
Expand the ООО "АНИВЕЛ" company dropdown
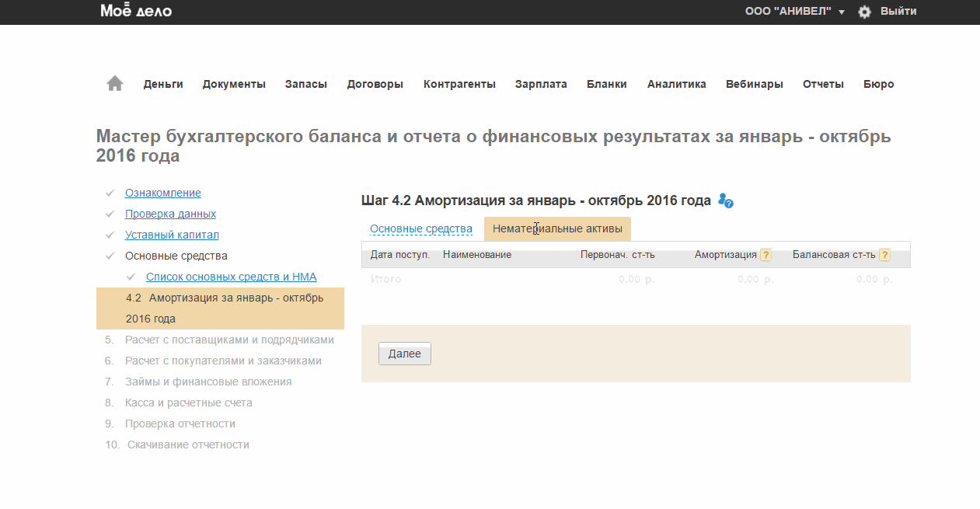tap(794, 12)
